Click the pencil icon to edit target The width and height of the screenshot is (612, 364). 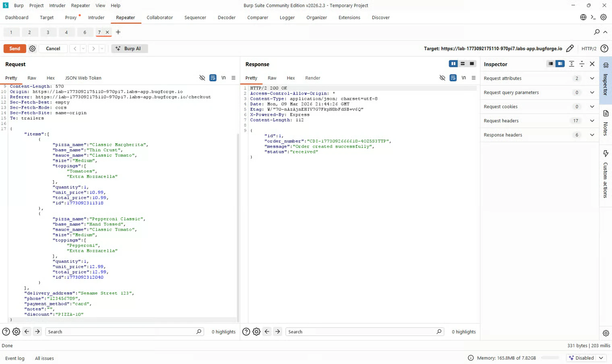click(x=570, y=49)
